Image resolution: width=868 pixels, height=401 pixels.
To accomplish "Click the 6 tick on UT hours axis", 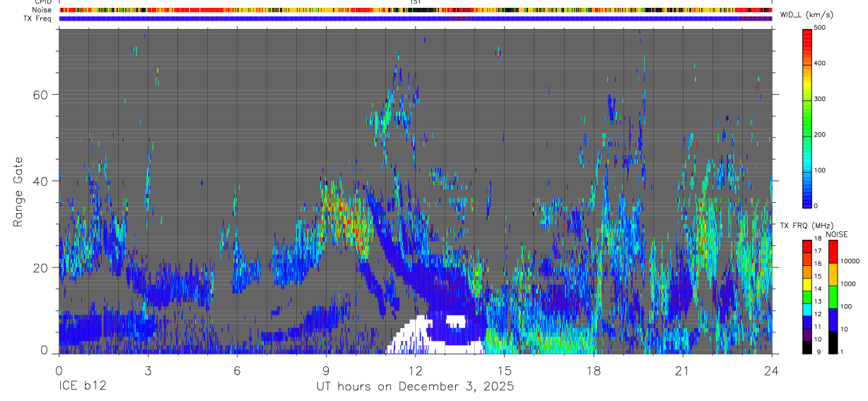I will pyautogui.click(x=237, y=370).
